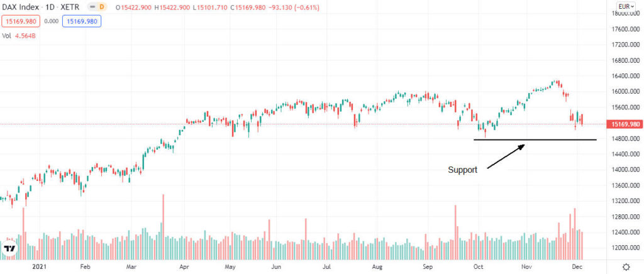Open the EUR currency dropdown
Screen dimensions: 644x274
pos(623,8)
